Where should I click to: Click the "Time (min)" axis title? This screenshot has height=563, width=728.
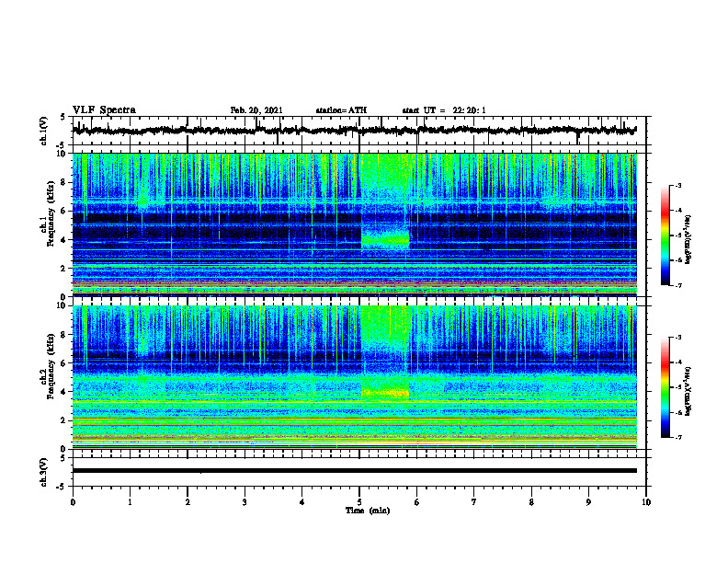click(x=368, y=511)
